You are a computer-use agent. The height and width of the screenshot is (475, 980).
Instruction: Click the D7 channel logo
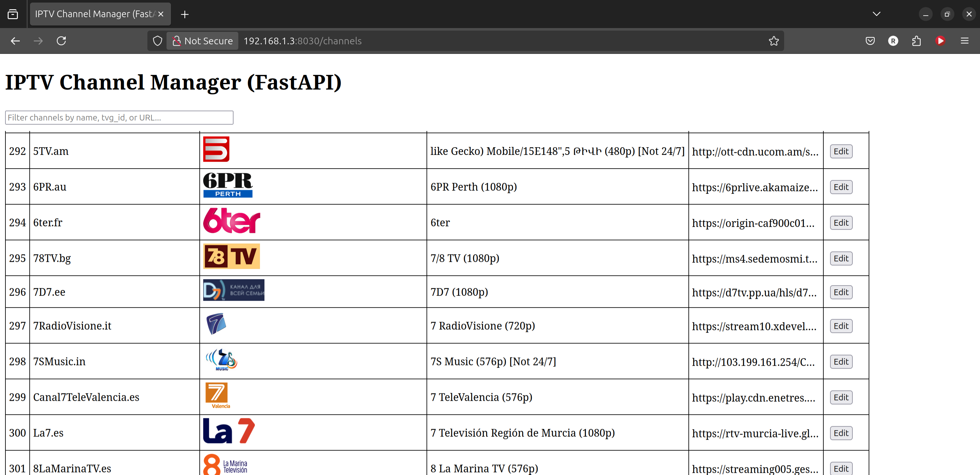pyautogui.click(x=234, y=290)
